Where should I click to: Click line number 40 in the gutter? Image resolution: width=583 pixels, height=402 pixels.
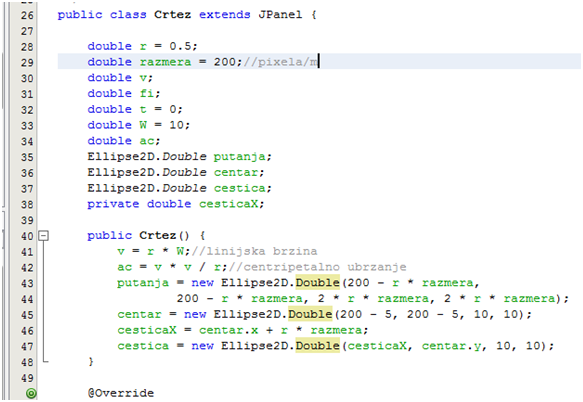(27, 236)
